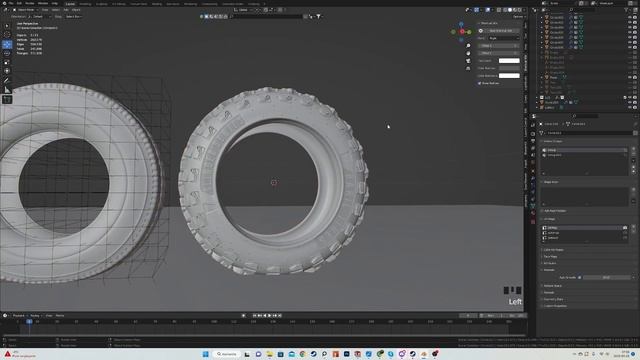Switch to Modeling workspace tab

pyautogui.click(x=85, y=4)
